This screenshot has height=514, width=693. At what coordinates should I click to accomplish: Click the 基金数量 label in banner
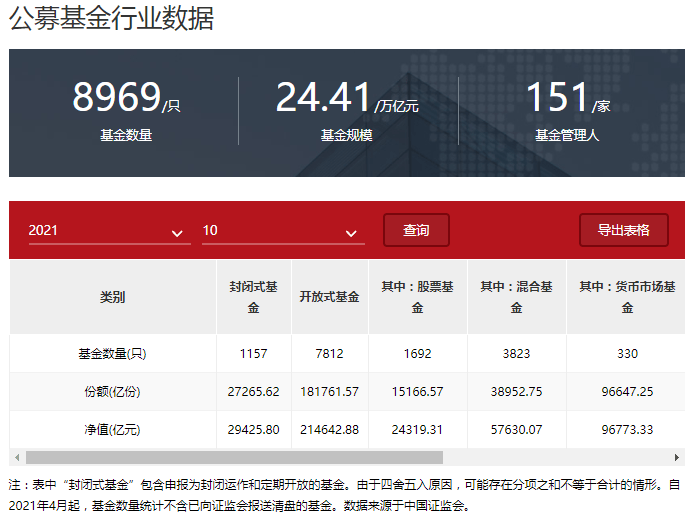(x=126, y=135)
